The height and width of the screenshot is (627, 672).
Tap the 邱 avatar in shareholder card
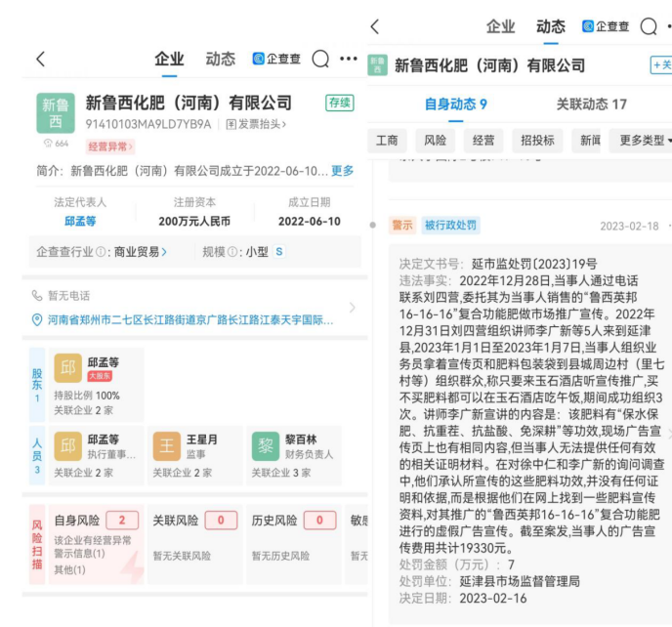[x=67, y=368]
